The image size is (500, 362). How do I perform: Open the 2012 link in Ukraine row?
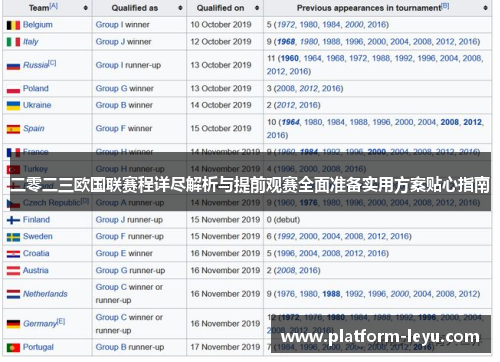click(286, 105)
